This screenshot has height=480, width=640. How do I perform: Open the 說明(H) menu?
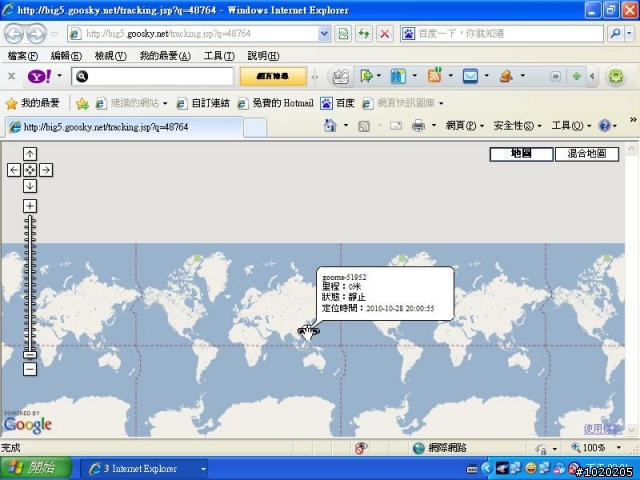coord(263,56)
